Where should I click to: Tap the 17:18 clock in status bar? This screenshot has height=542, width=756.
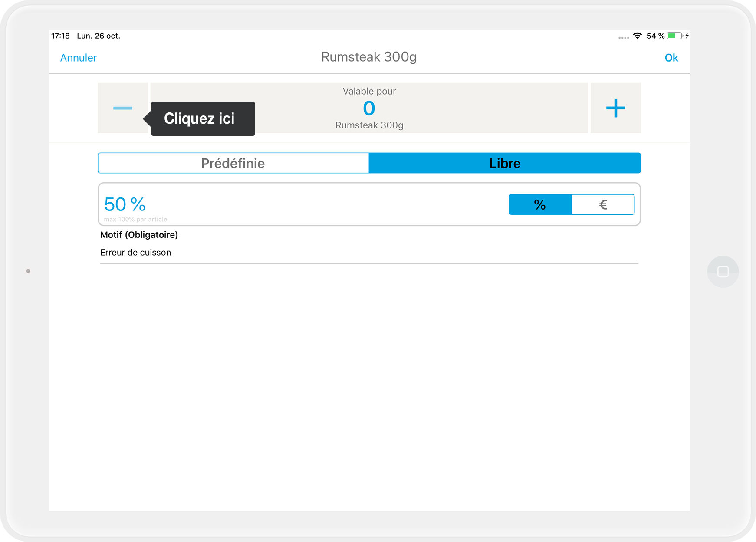click(x=60, y=36)
